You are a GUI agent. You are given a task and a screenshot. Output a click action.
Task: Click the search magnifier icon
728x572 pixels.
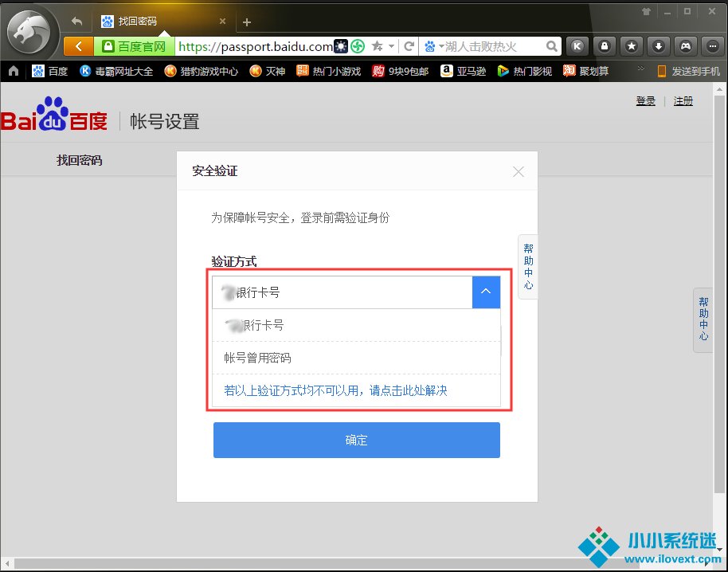[x=552, y=46]
